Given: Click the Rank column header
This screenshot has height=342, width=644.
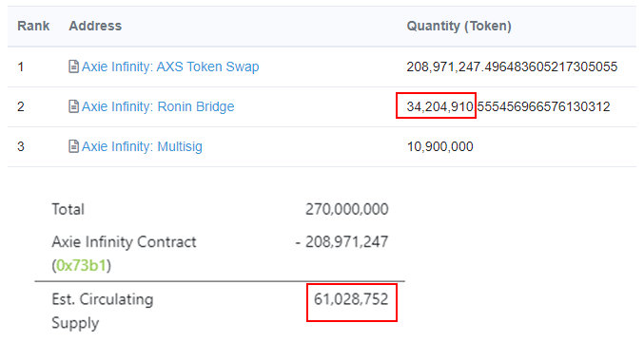Looking at the screenshot, I should coord(33,26).
